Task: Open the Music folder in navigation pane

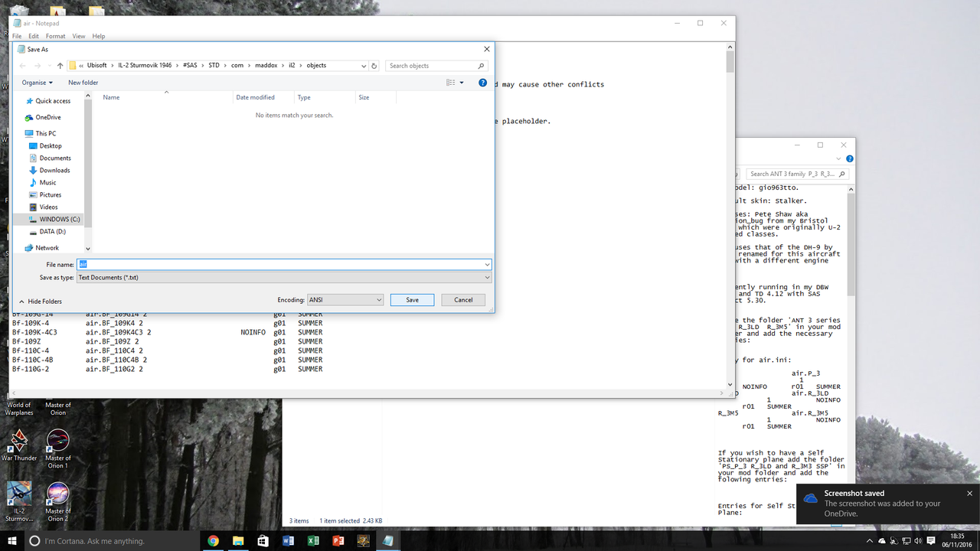Action: pyautogui.click(x=47, y=182)
